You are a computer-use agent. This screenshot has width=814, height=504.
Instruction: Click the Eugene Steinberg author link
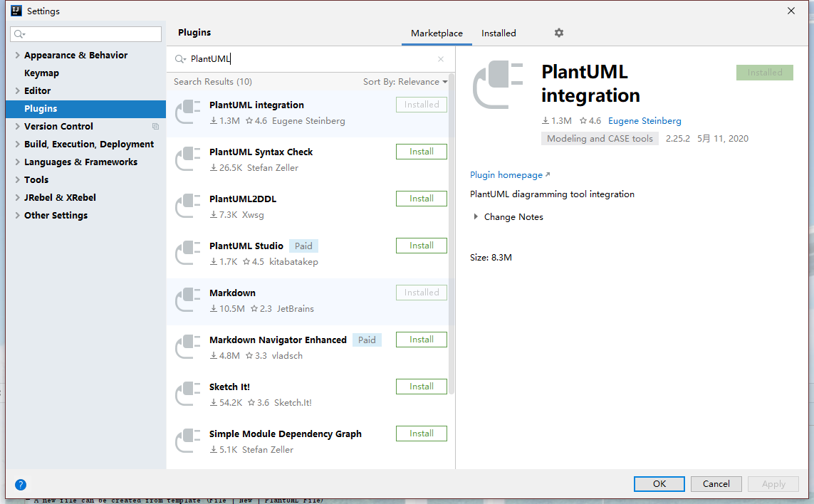pos(645,121)
